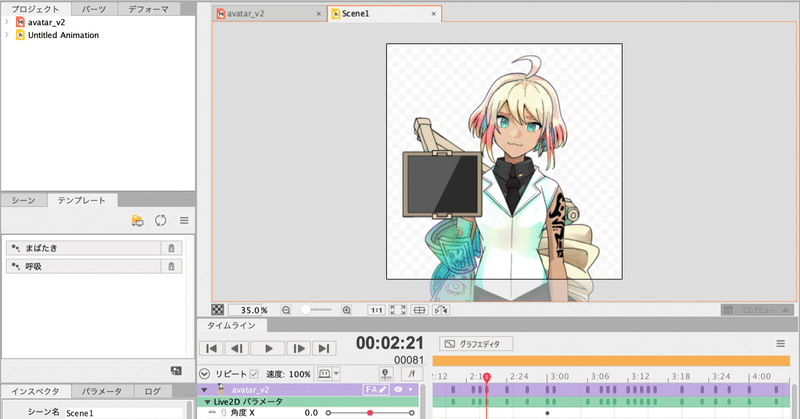Delete the 呼吸 template with its trash icon
This screenshot has width=800, height=419.
pyautogui.click(x=171, y=266)
